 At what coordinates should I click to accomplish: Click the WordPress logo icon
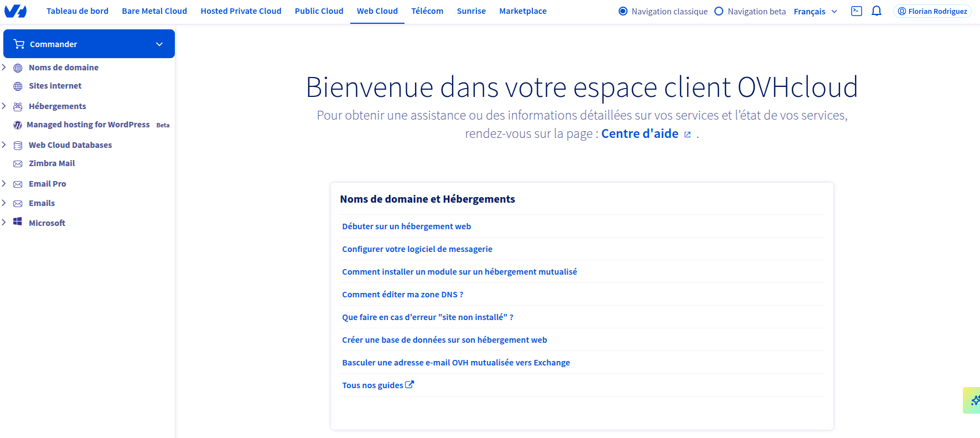(x=18, y=125)
